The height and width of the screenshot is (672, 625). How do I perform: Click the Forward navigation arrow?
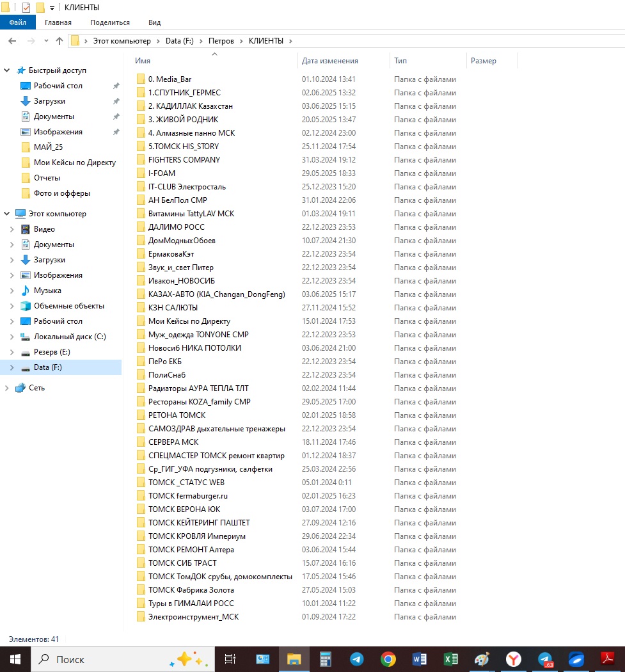31,41
